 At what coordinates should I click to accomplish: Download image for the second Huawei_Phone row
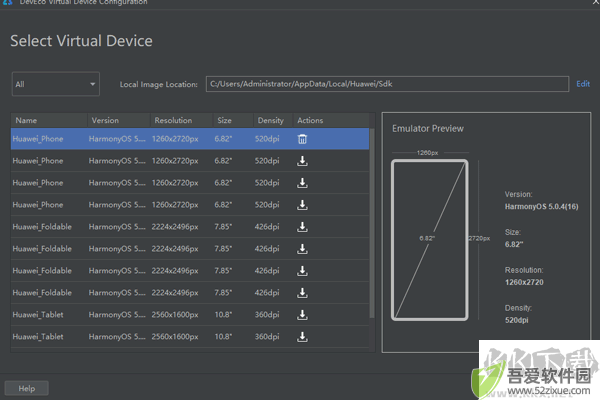(x=302, y=161)
